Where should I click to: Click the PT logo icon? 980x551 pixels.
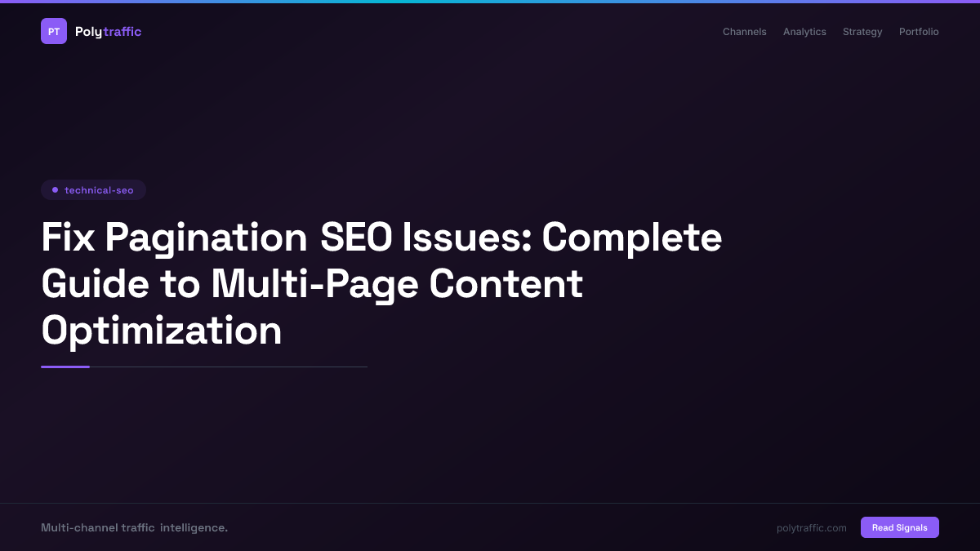point(54,31)
